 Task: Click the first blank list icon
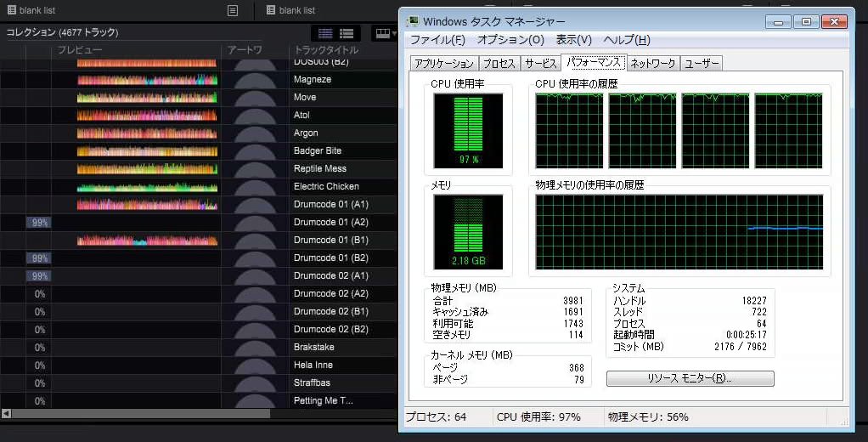[12, 10]
